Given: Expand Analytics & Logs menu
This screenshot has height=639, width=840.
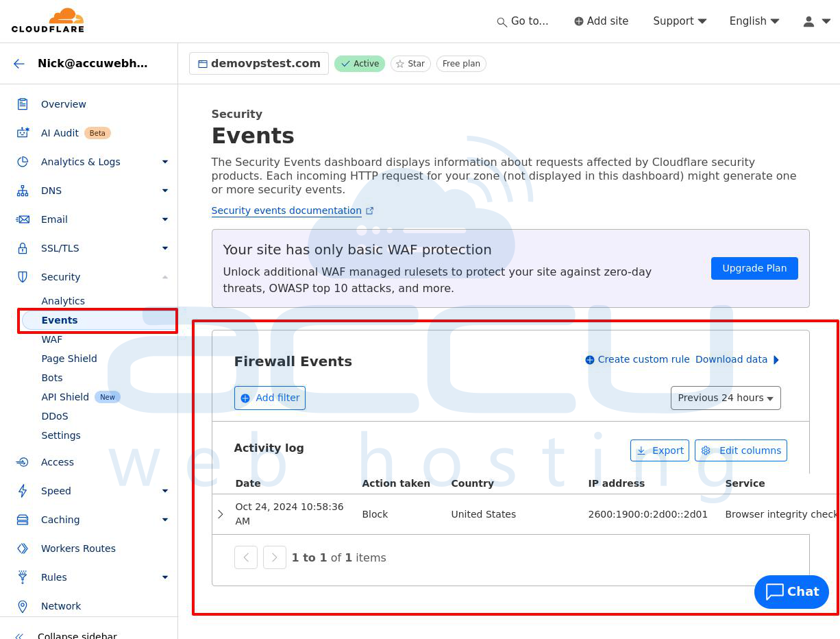Looking at the screenshot, I should point(165,162).
